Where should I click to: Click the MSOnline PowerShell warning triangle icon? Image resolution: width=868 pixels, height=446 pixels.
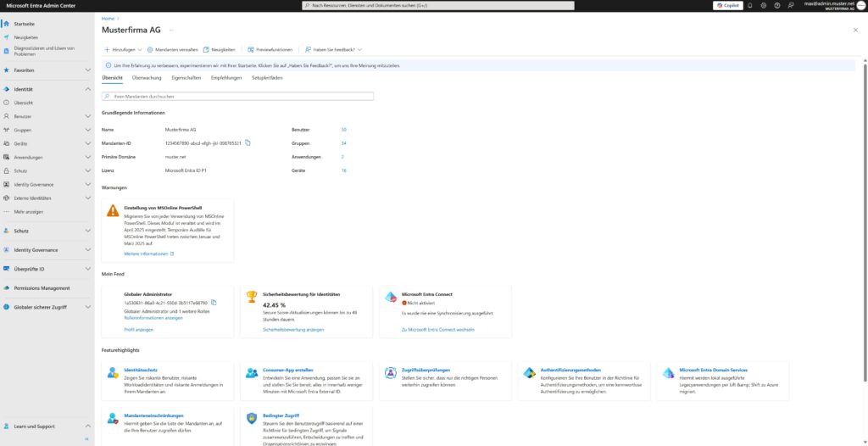pos(113,210)
